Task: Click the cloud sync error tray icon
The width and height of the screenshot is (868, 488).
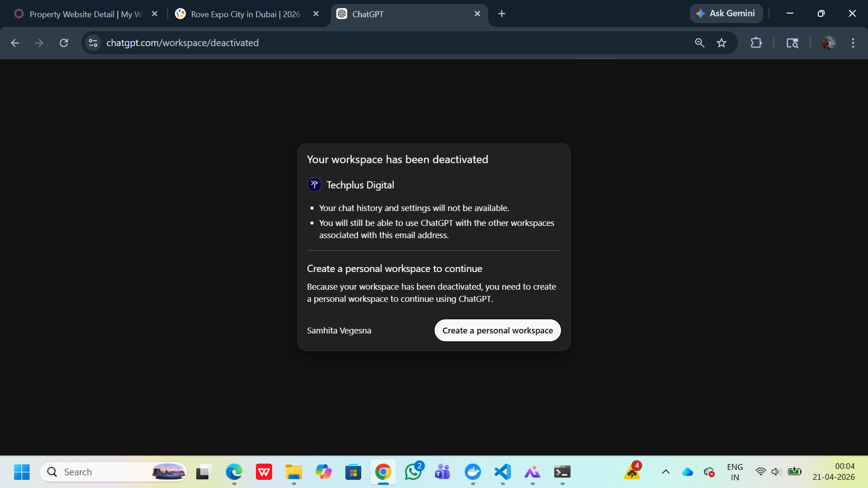Action: [709, 472]
